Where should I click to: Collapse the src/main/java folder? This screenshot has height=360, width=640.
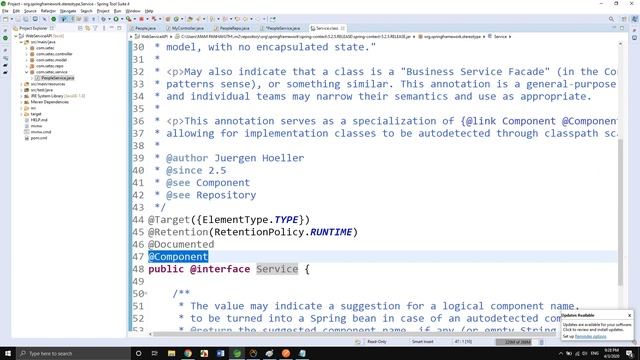pos(21,42)
